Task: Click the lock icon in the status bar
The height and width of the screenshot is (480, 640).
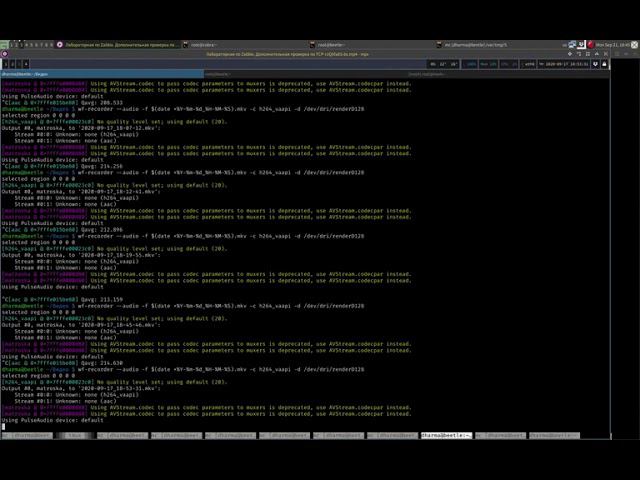Action: [604, 64]
